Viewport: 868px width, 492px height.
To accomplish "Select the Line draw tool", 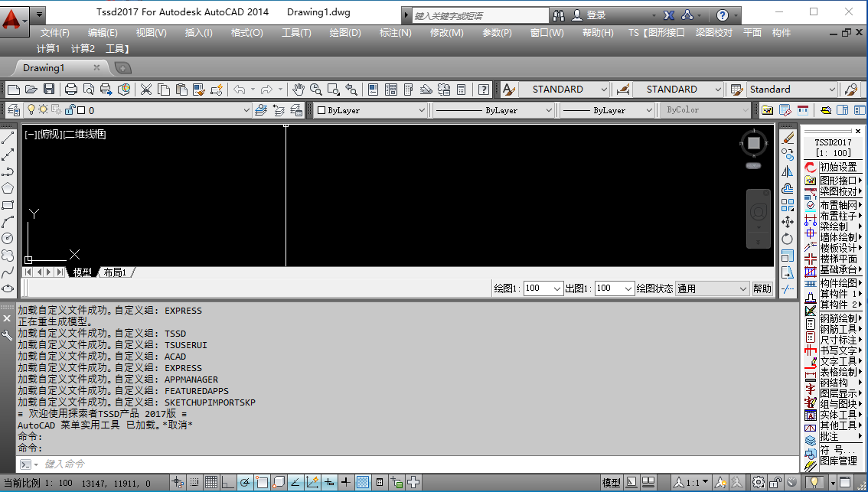I will pos(8,138).
